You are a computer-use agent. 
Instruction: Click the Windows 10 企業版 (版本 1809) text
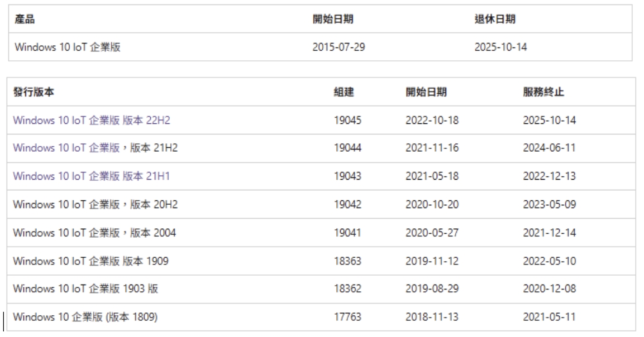click(85, 317)
